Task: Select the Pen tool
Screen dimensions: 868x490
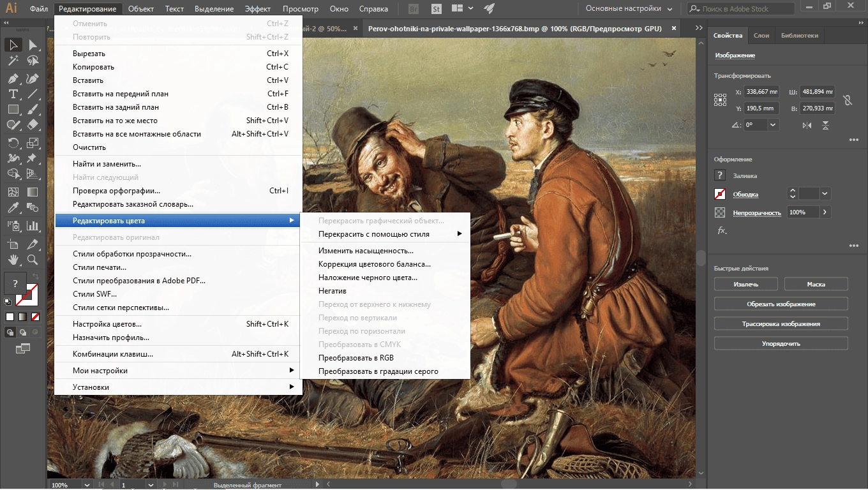Action: [13, 78]
